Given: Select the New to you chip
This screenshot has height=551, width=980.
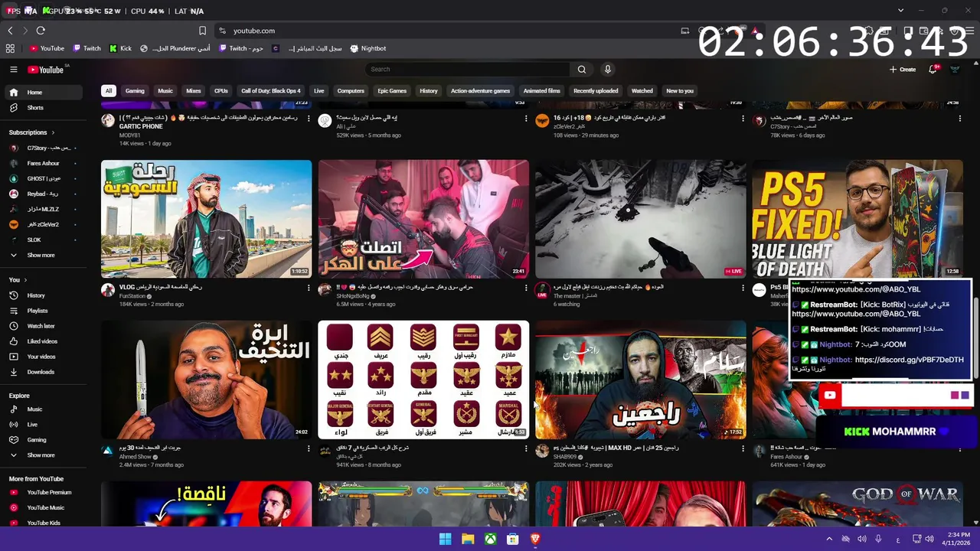Looking at the screenshot, I should coord(680,91).
